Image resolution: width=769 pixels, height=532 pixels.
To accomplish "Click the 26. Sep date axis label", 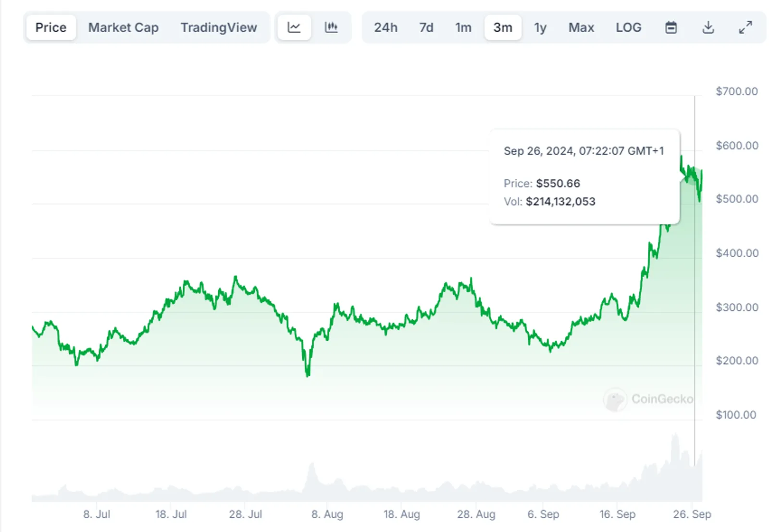I will pyautogui.click(x=692, y=514).
